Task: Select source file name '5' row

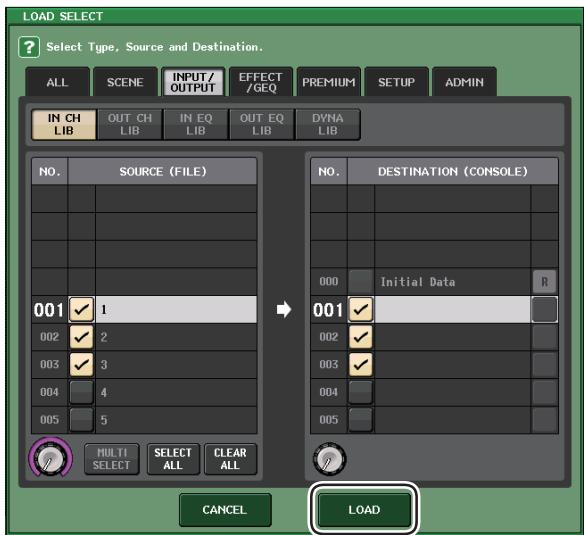Action: pos(176,420)
